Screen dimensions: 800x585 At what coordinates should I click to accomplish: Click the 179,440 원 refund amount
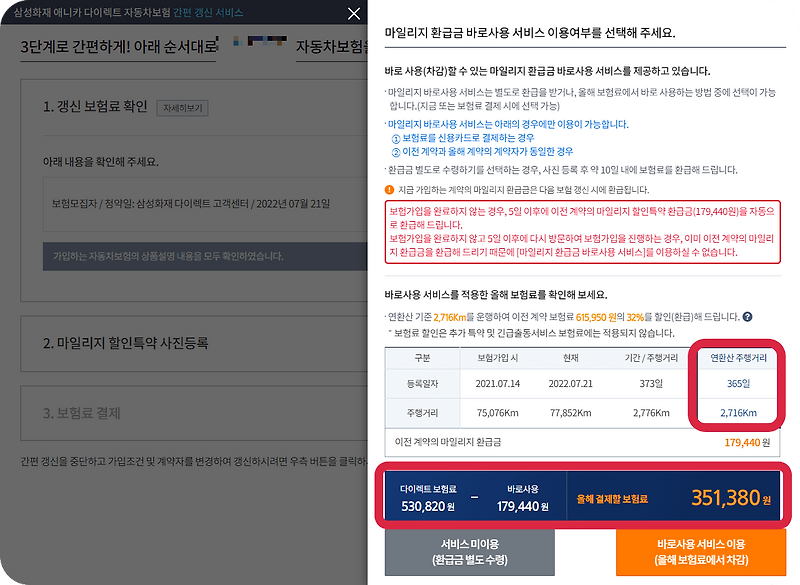point(747,442)
